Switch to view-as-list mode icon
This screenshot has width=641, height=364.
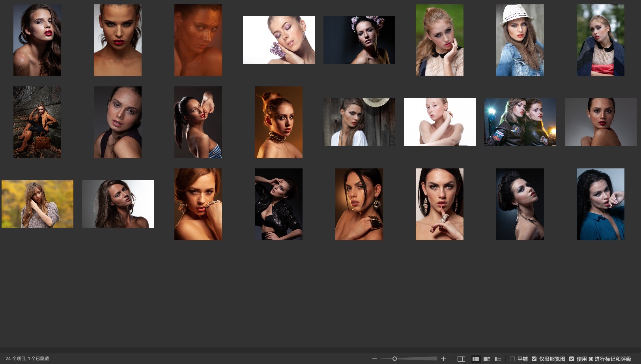tap(498, 359)
